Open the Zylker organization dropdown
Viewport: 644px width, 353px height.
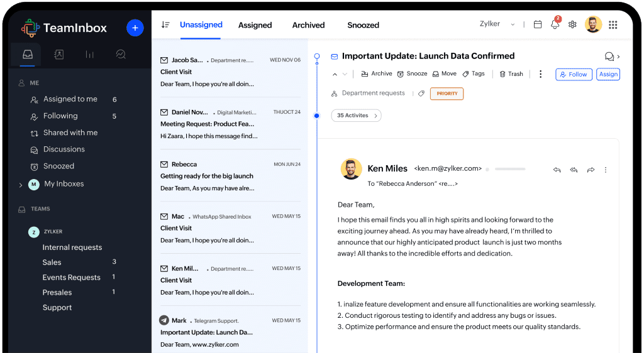[497, 24]
